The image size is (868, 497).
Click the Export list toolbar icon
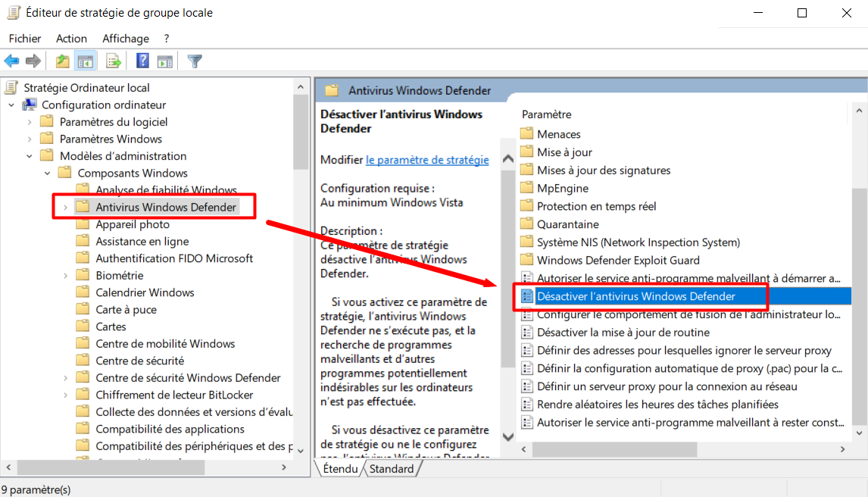click(114, 61)
